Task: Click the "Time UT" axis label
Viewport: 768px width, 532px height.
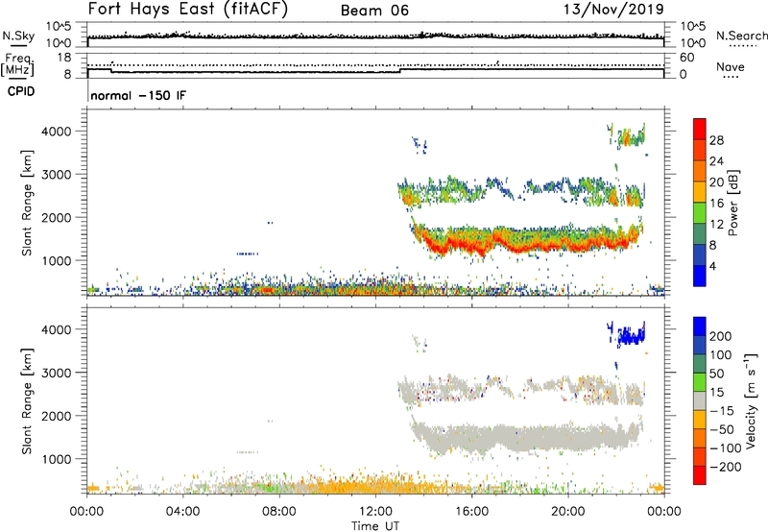Action: tap(375, 526)
